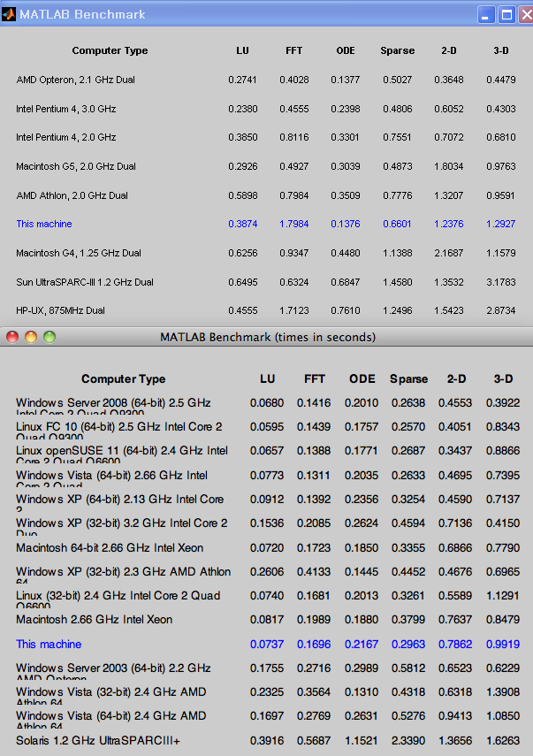Minimize the top MATLAB Benchmark window
The width and height of the screenshot is (533, 756).
click(x=486, y=14)
